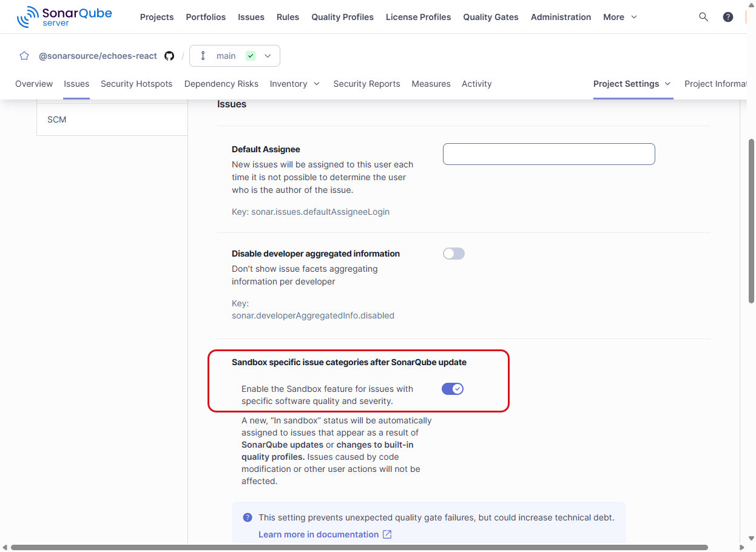Switch to the Security Hotspots tab
Viewport: 756px width, 552px height.
pyautogui.click(x=137, y=84)
